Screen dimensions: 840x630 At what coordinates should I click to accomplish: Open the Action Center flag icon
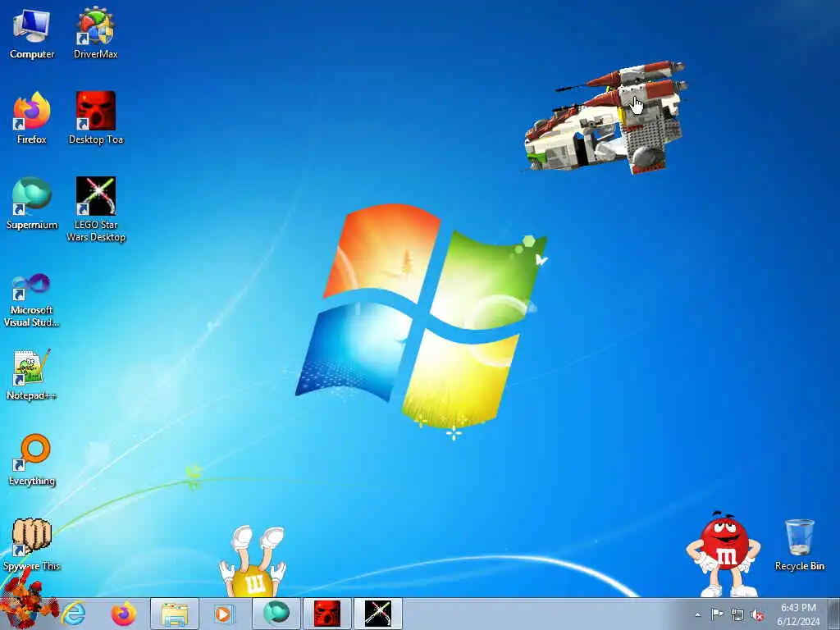tap(717, 614)
